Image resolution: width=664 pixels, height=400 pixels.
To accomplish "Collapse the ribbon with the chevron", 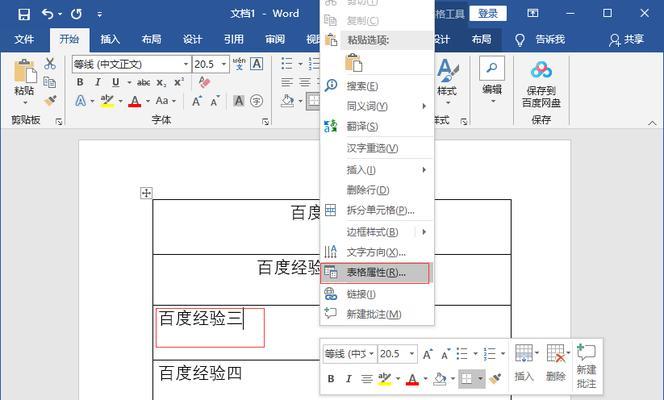I will pos(652,123).
